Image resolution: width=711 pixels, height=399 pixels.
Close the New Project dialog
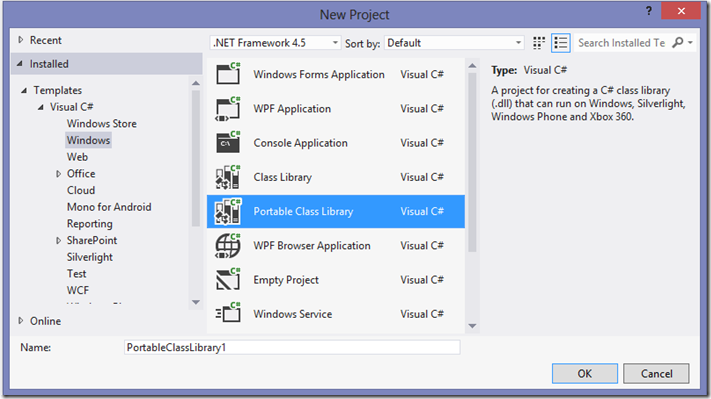pos(681,11)
